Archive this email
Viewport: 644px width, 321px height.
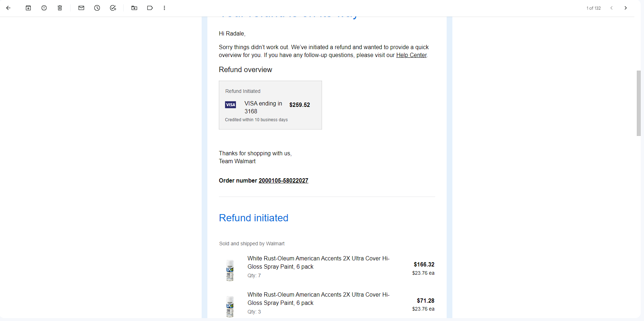[28, 8]
